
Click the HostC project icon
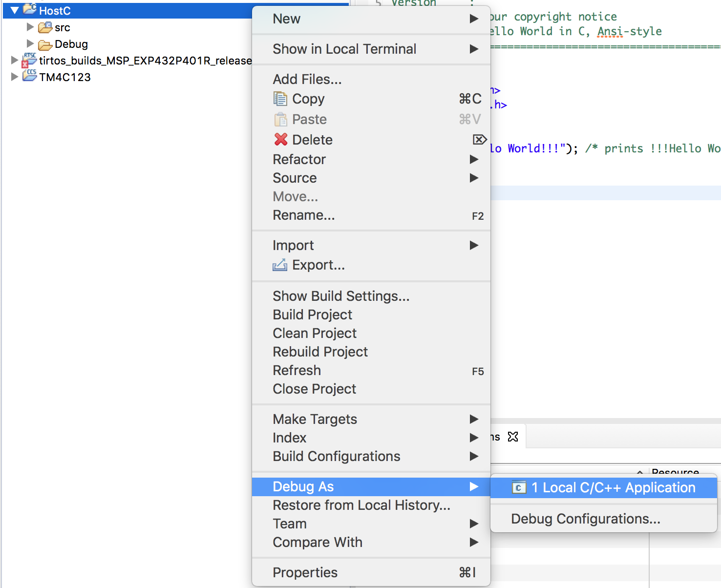point(30,9)
